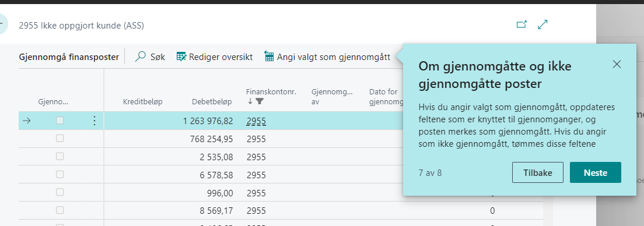
Task: Select debit amount 8 569,17
Action: [217, 211]
